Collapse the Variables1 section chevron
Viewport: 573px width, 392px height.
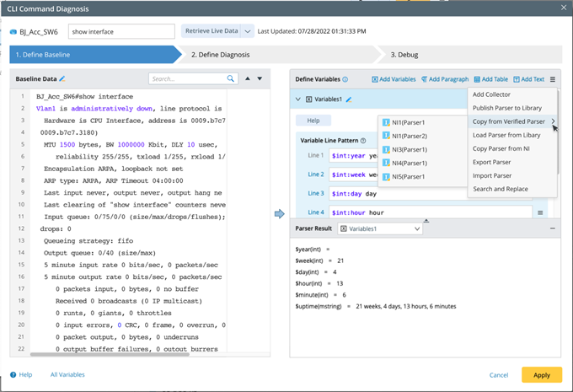pos(297,99)
